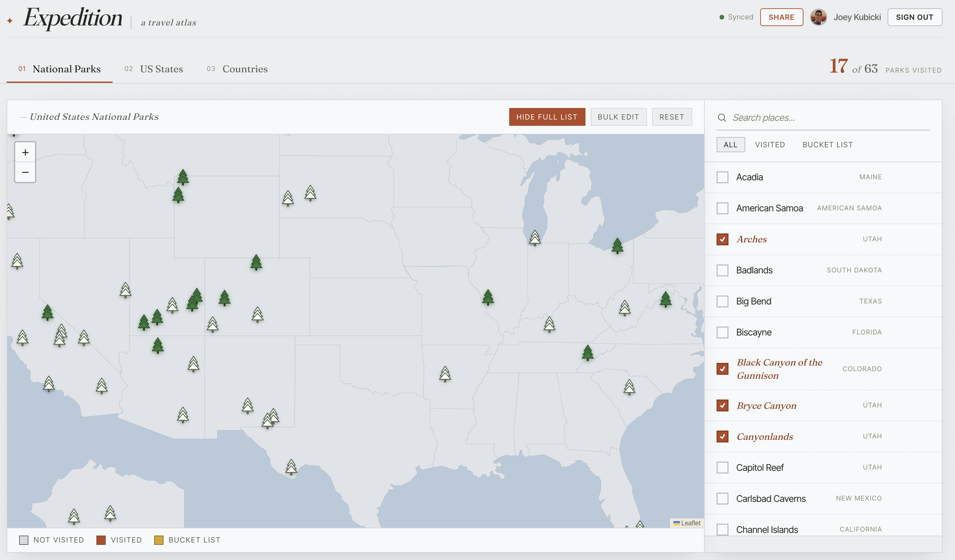Zoom out the map with minus button
The width and height of the screenshot is (955, 560).
click(25, 172)
